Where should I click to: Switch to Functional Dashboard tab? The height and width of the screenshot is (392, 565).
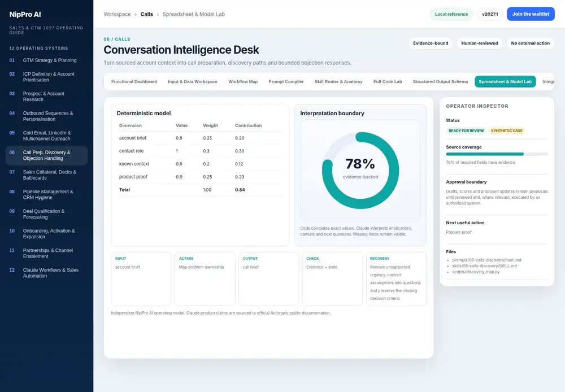click(x=134, y=81)
